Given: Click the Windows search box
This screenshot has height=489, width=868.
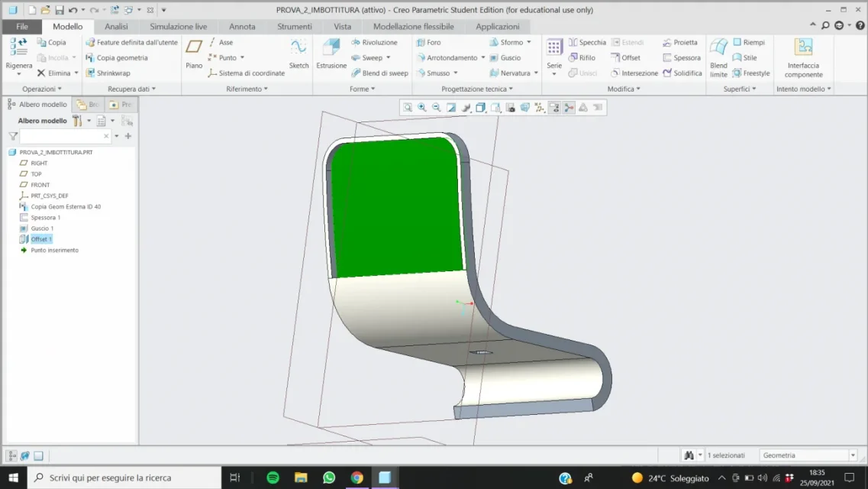Looking at the screenshot, I should click(x=124, y=478).
